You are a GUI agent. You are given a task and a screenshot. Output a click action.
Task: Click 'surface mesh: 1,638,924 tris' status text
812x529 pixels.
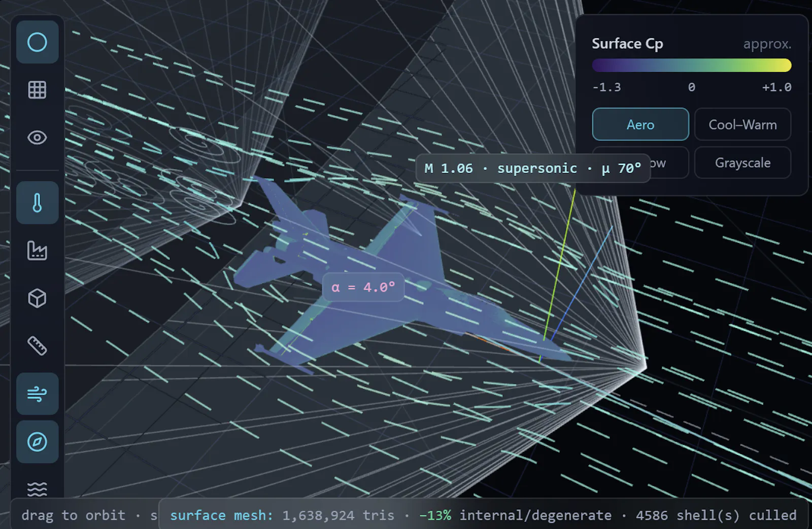click(x=282, y=515)
